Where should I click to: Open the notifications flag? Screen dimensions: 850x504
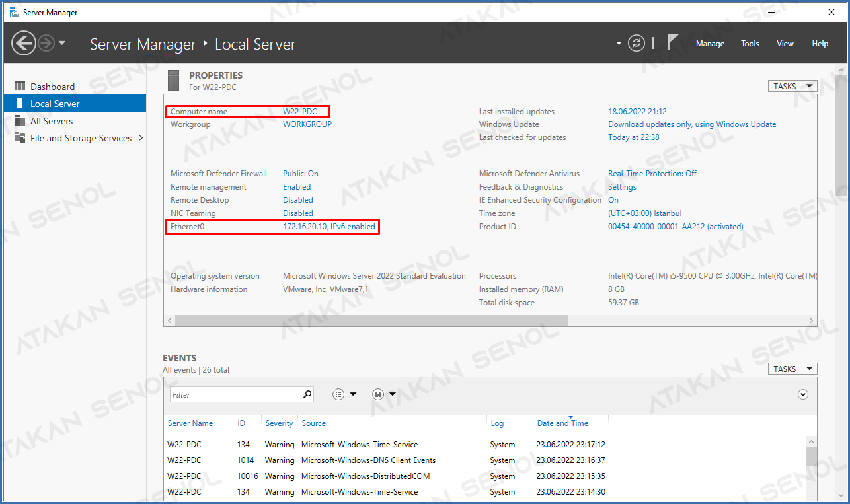point(672,42)
